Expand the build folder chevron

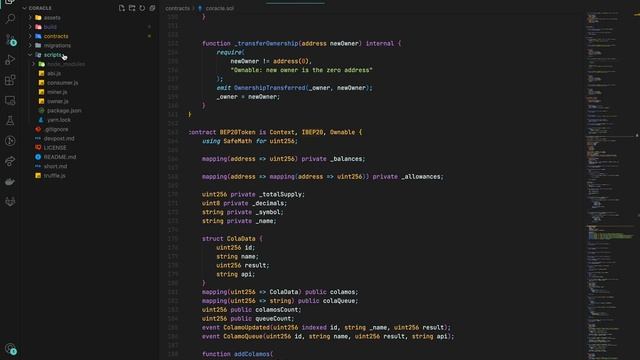[x=30, y=27]
